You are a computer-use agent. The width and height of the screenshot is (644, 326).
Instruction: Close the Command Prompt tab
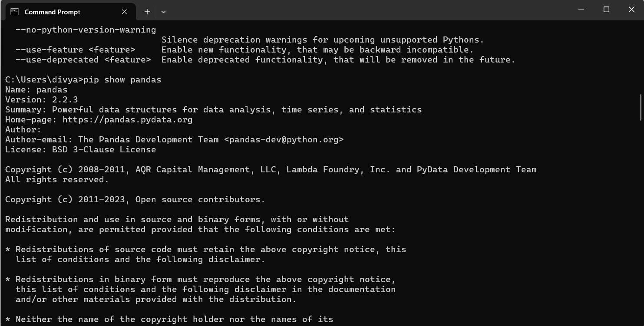tap(124, 12)
